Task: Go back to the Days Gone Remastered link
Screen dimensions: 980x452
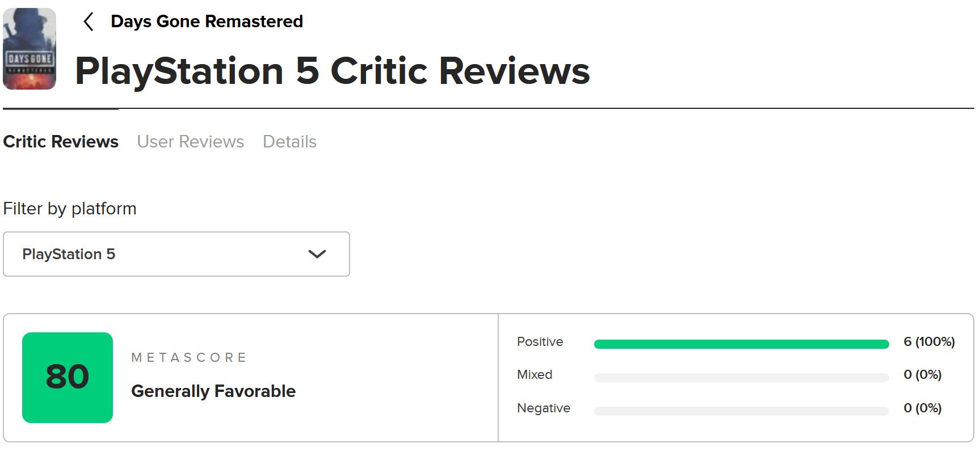Action: 207,22
